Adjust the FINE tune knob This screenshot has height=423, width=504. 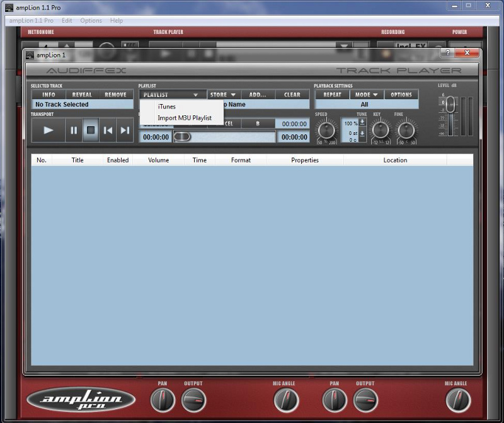tap(406, 130)
